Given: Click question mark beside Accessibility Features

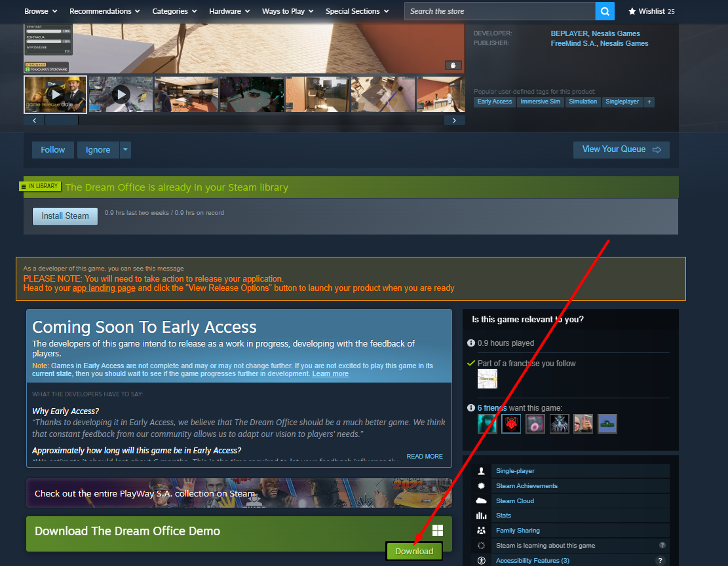Looking at the screenshot, I should tap(660, 560).
